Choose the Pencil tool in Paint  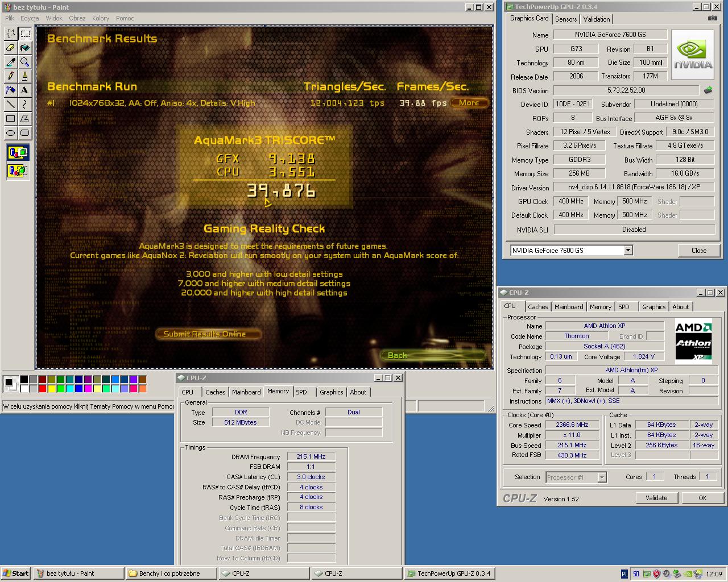[10, 76]
